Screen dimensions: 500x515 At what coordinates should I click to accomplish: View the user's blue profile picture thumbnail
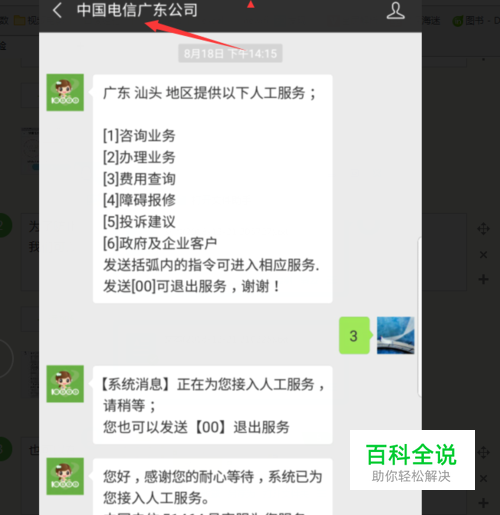[395, 335]
